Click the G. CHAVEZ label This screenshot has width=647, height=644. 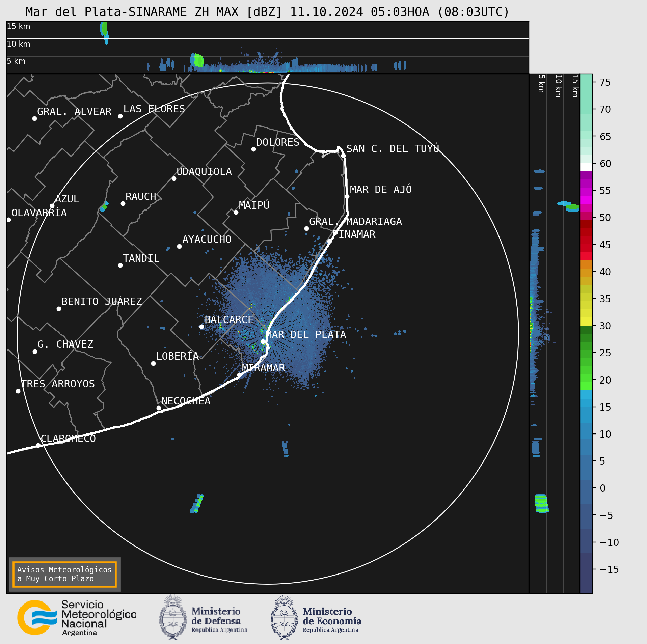65,344
